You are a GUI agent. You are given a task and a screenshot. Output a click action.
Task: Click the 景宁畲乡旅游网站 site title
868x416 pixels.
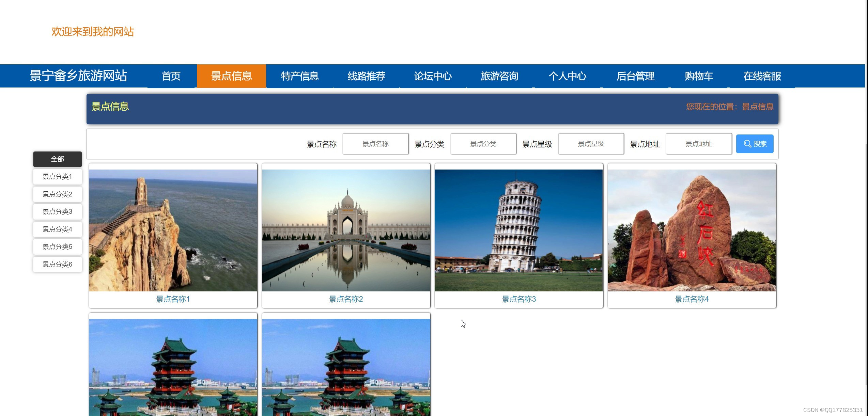tap(78, 76)
